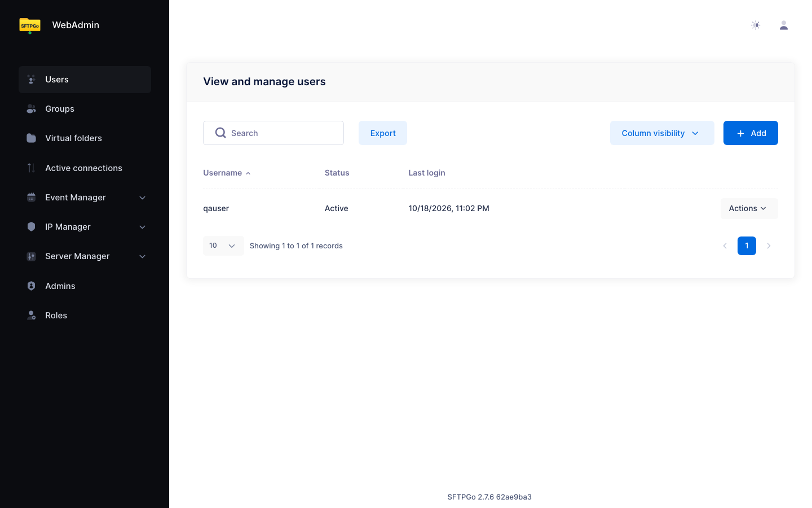Open Virtual folders in the sidebar

[85, 138]
